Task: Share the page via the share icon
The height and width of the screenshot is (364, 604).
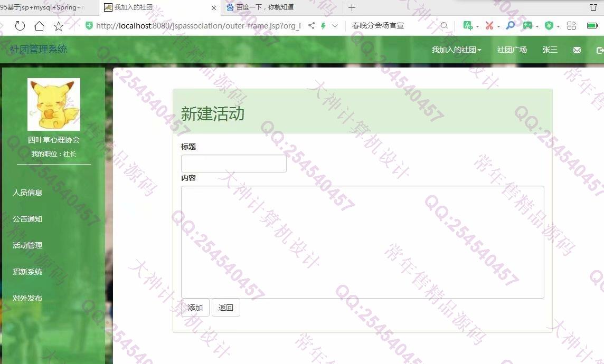Action: 312,26
